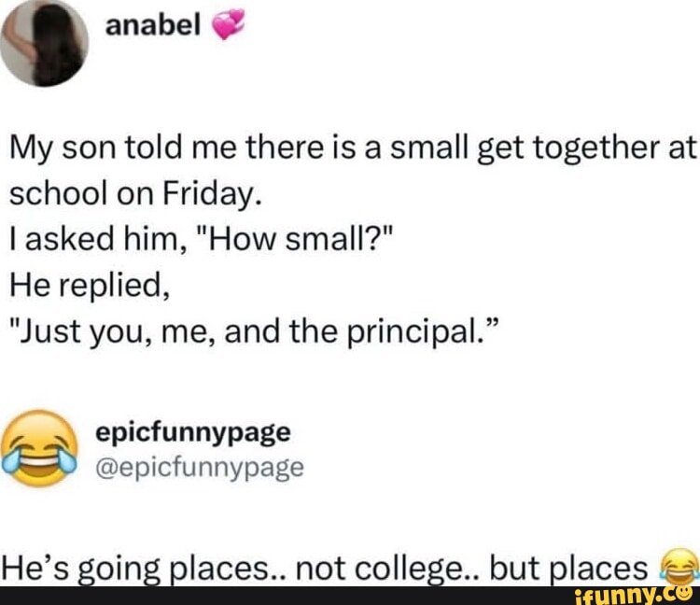
Task: Open anabel's profile picture
Action: [44, 43]
